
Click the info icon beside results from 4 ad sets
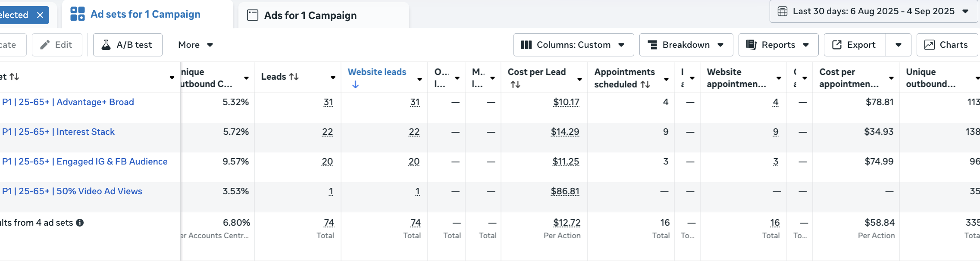80,223
